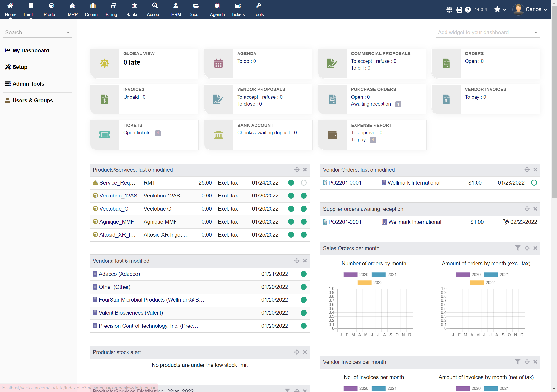The height and width of the screenshot is (392, 557).
Task: Open the Wellmark International vendor link
Action: pos(414,183)
